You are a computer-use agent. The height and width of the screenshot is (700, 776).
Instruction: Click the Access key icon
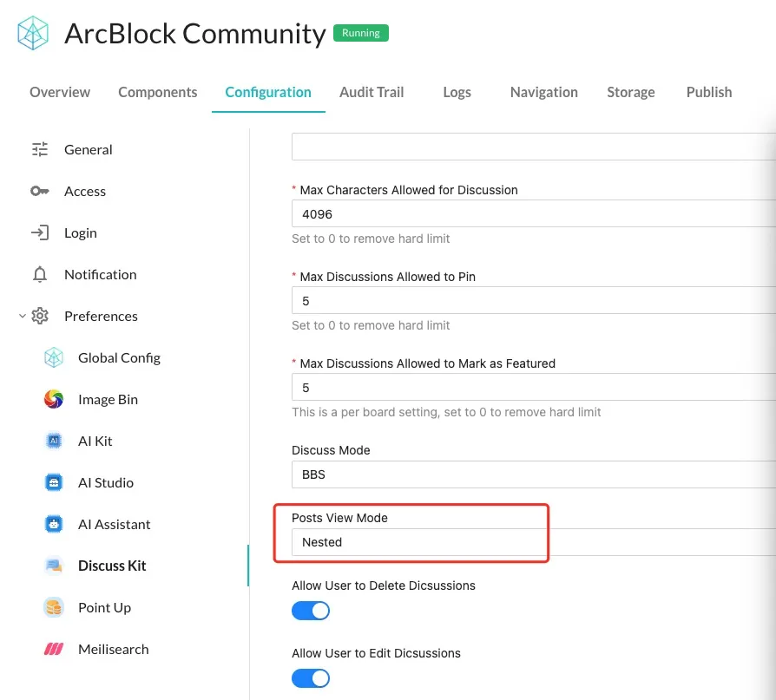pos(40,191)
